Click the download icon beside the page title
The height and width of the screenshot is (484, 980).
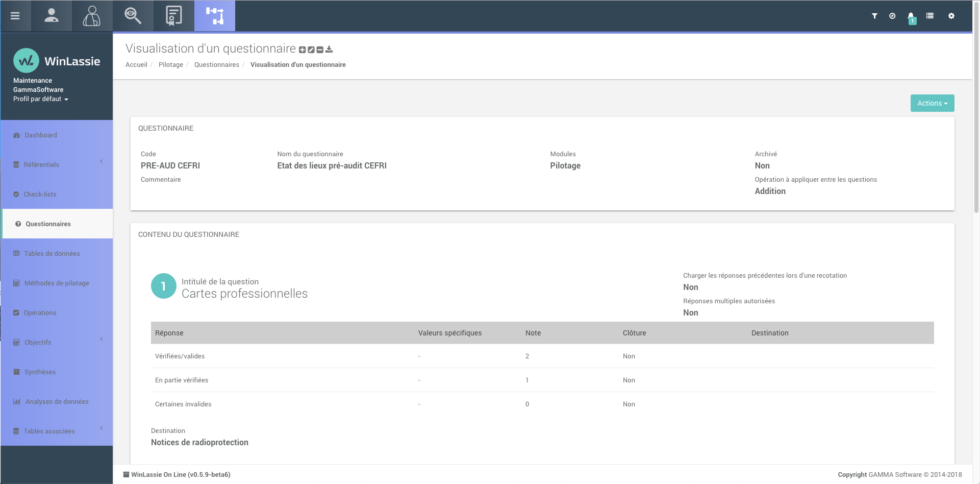click(329, 50)
